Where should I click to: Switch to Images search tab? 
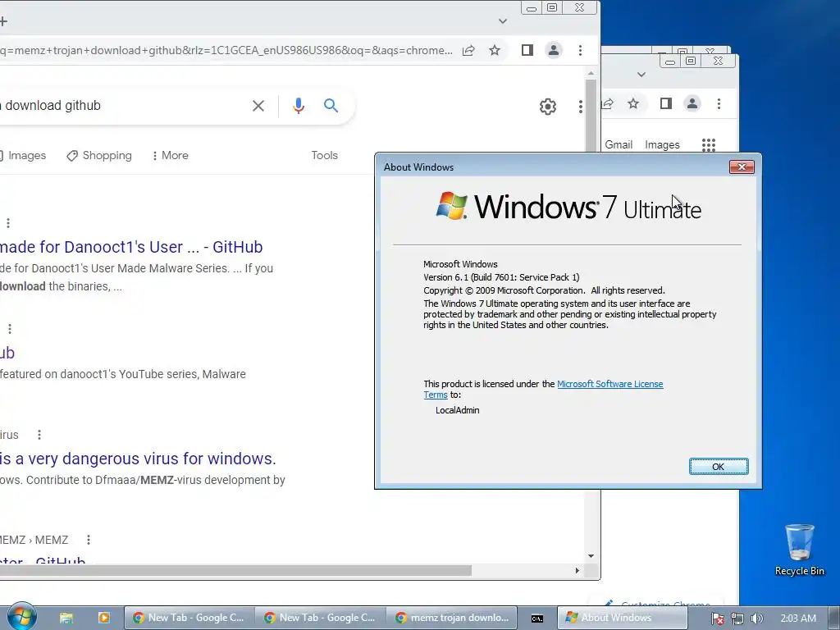22,155
